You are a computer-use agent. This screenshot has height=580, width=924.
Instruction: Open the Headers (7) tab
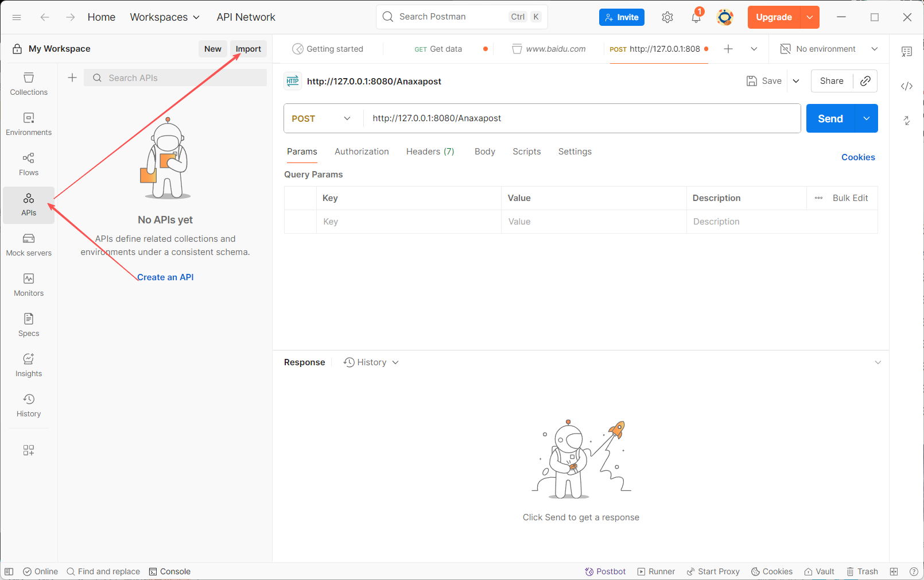coord(430,152)
